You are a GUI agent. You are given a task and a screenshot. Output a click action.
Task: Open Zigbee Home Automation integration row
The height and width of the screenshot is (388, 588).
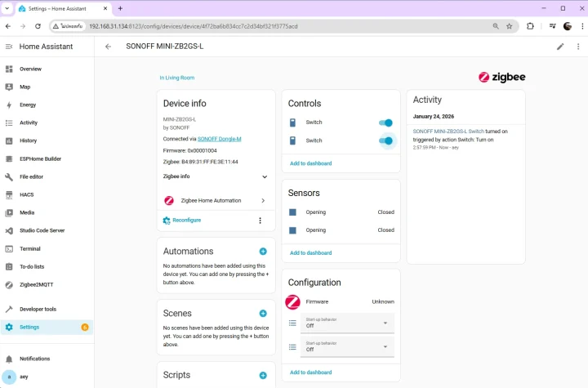tap(216, 200)
